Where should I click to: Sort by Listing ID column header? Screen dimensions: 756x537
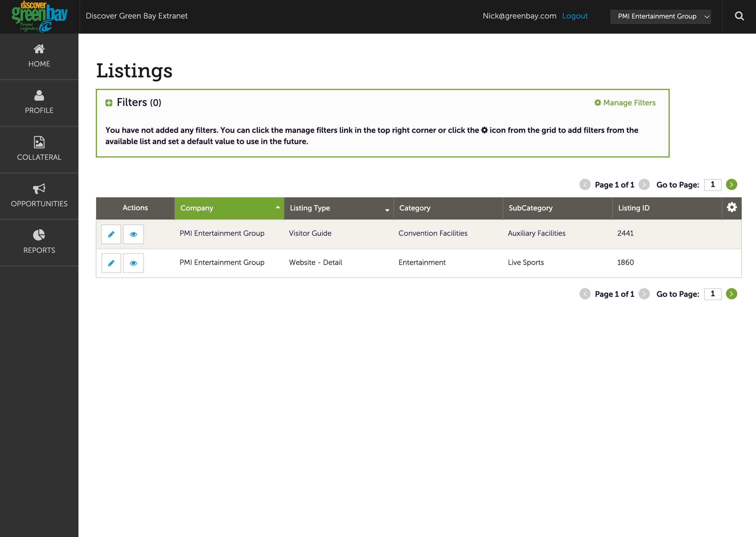coord(667,208)
